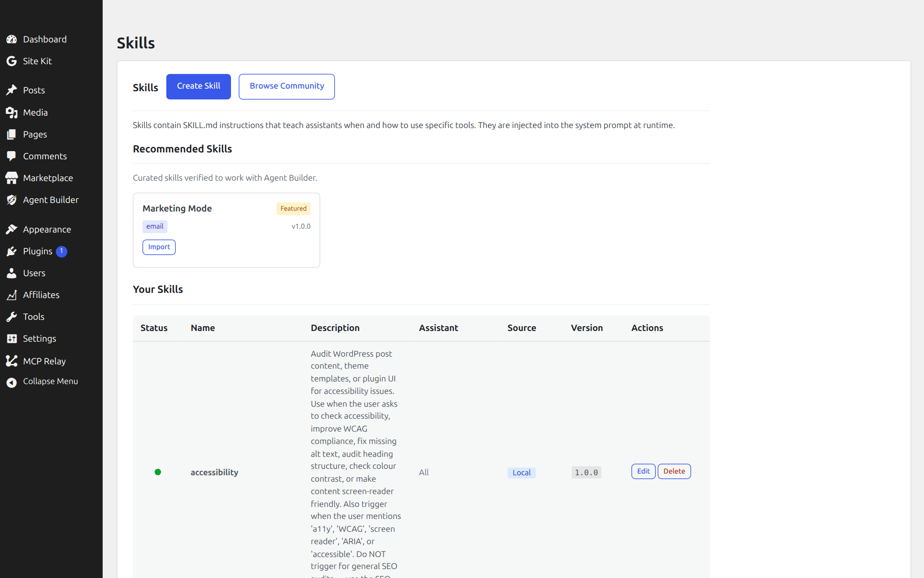Click the accessibility skill description text
The image size is (924, 578).
(356, 463)
